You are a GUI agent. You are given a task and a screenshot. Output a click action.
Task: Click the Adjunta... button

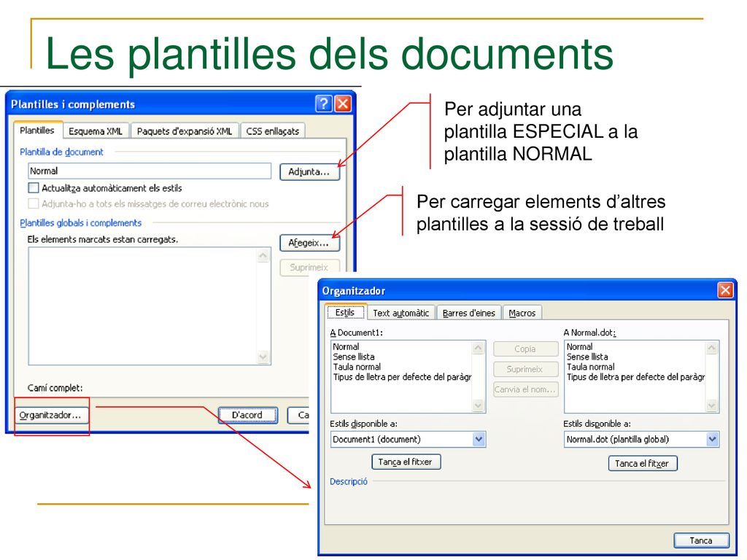point(309,171)
